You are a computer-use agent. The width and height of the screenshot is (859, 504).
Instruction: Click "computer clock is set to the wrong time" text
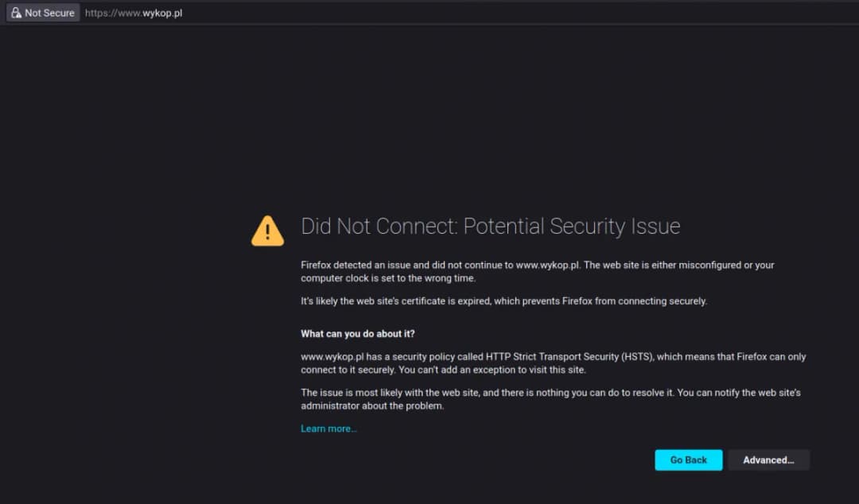click(387, 278)
